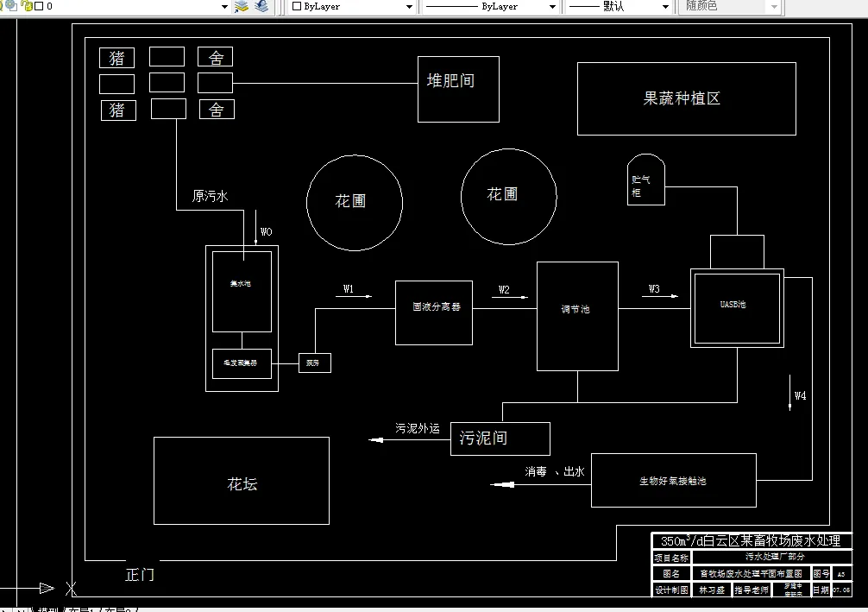Click the 果蔬种植区 rectangle

pos(686,98)
